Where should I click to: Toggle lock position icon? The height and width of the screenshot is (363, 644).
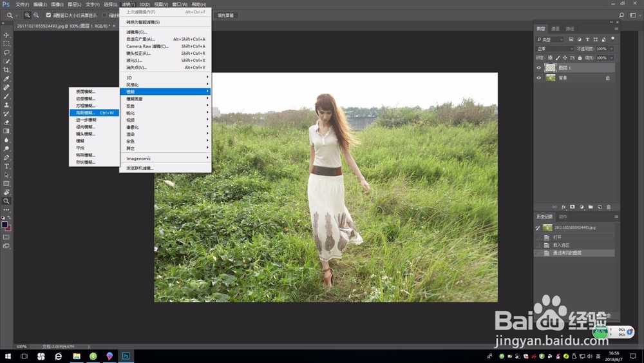pos(565,58)
